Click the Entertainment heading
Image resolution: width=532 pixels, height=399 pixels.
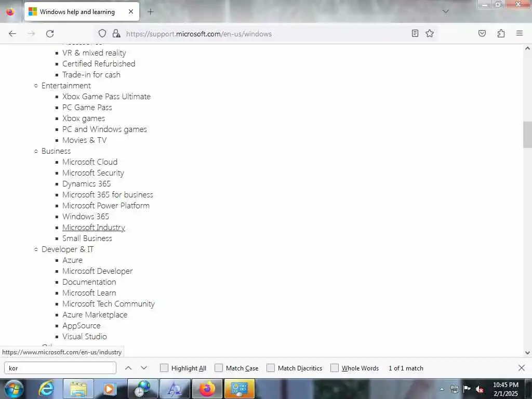pyautogui.click(x=66, y=86)
